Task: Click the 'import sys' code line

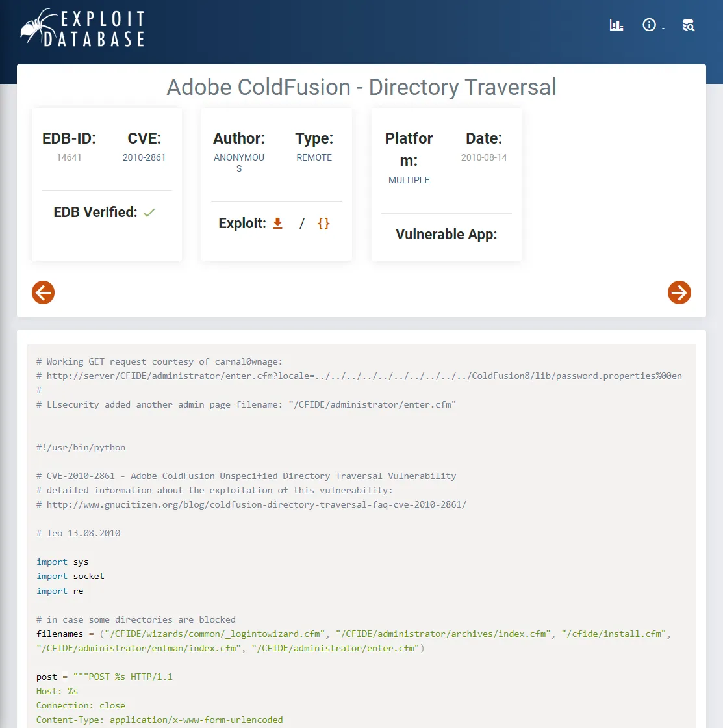Action: coord(62,562)
